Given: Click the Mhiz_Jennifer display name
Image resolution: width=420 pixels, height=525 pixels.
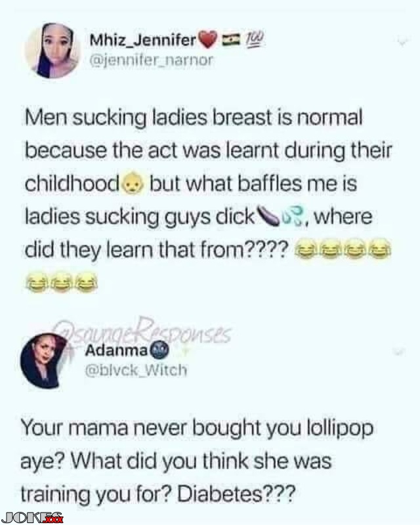Looking at the screenshot, I should (x=143, y=41).
